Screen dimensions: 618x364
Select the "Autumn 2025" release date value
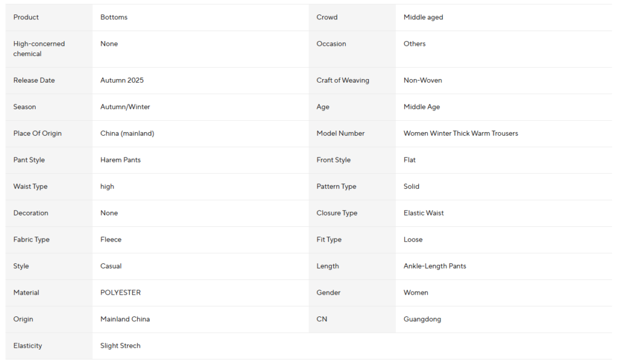[x=122, y=80]
